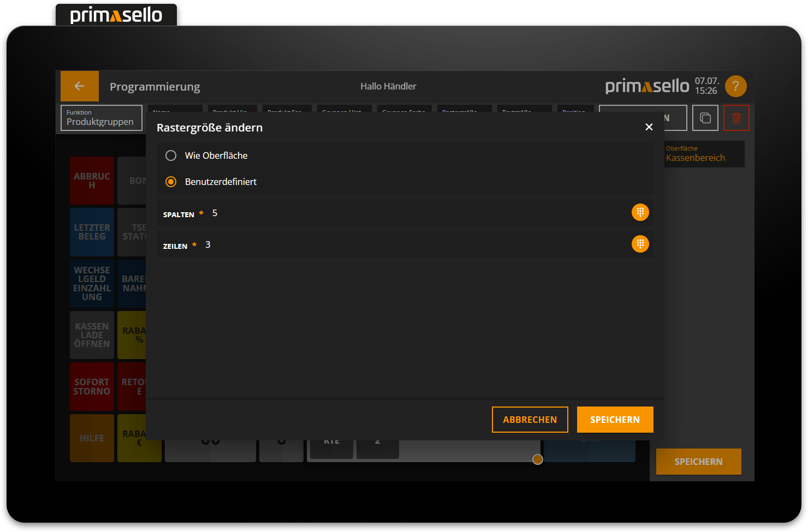Click the orange back arrow button

[79, 86]
